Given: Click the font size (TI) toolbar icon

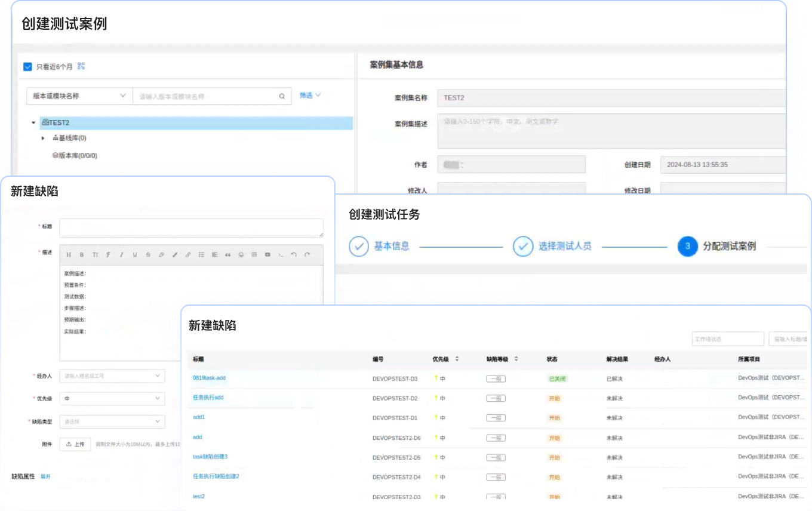Looking at the screenshot, I should tap(95, 255).
